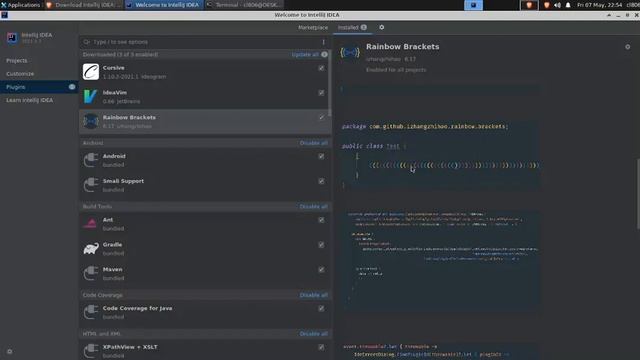Open Learn IntelliJ IDEA in the sidebar

[x=29, y=100]
